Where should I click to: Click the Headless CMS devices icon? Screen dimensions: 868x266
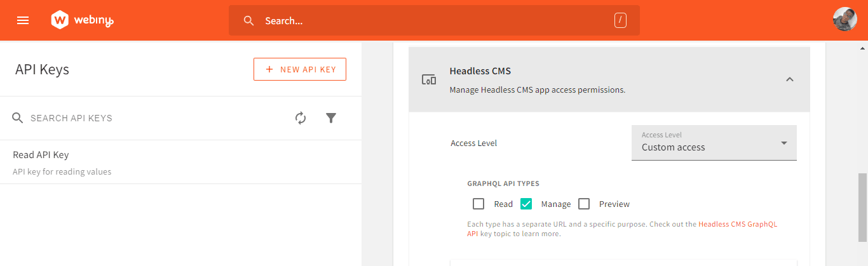click(429, 80)
